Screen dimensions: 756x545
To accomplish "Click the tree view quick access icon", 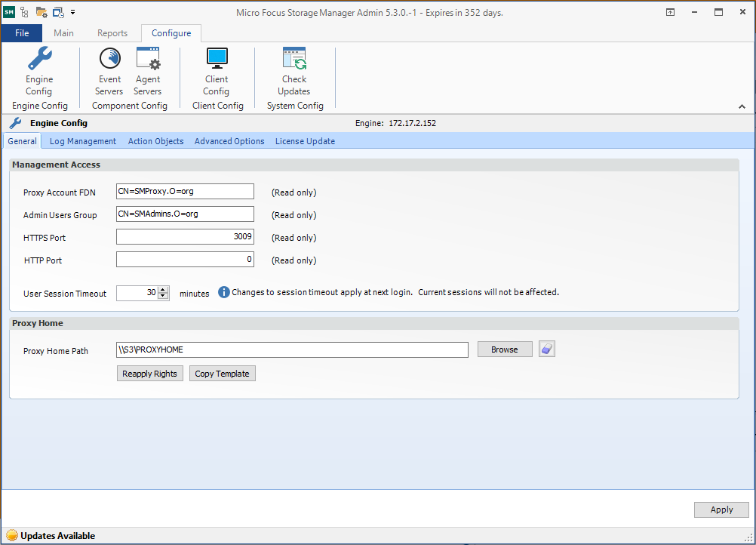I will pyautogui.click(x=25, y=12).
